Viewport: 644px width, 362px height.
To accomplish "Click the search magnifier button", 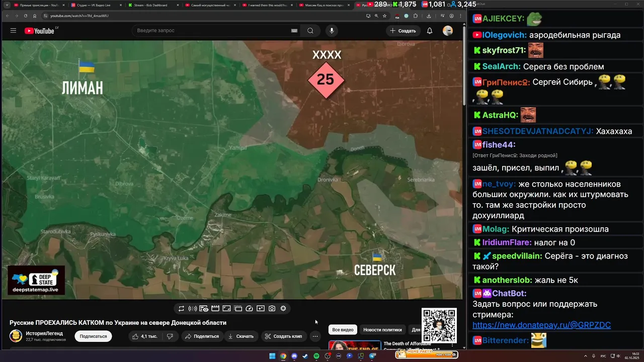I will (x=310, y=31).
